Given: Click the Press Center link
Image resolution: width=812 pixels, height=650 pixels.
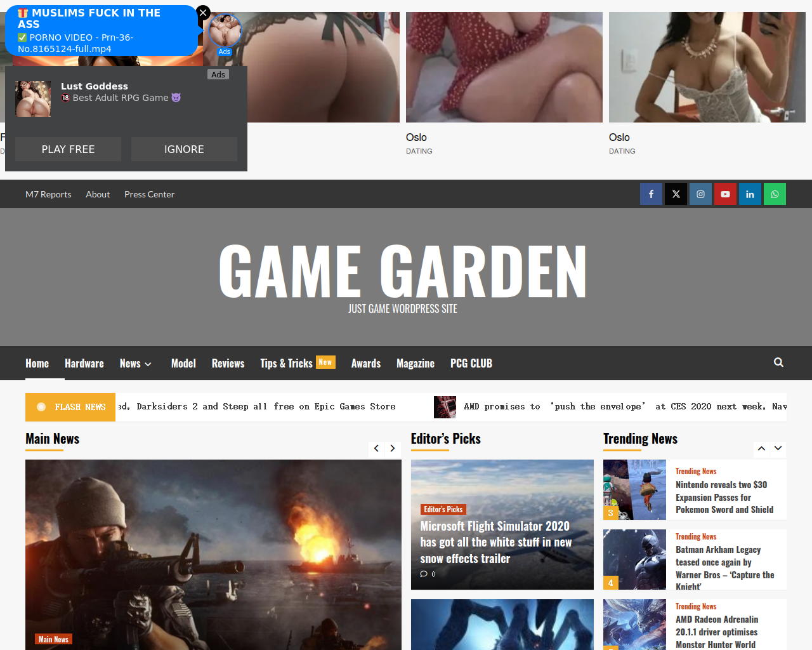Looking at the screenshot, I should [x=149, y=194].
